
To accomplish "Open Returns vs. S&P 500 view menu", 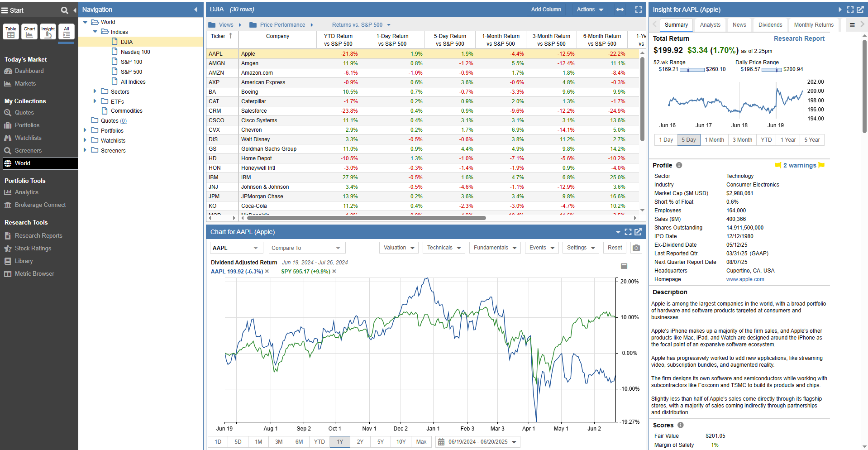I will [x=361, y=25].
